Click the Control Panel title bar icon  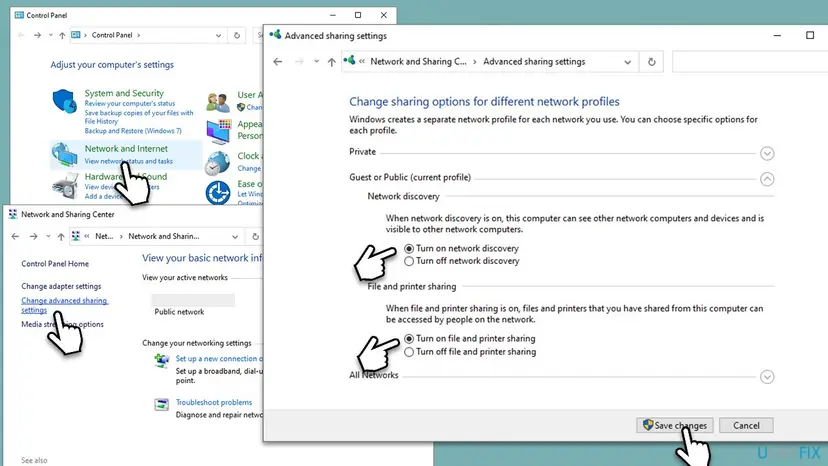(x=19, y=15)
